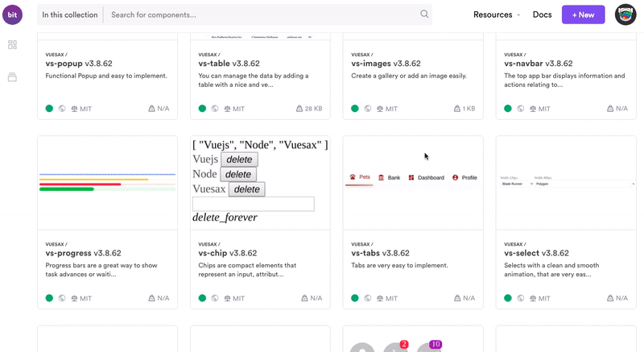The width and height of the screenshot is (644, 352).
Task: Click the + New button
Action: [x=583, y=14]
